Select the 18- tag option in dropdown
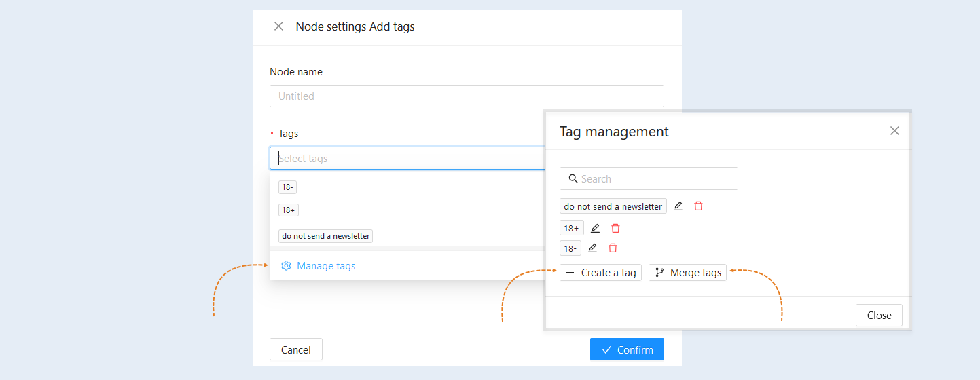 point(287,187)
